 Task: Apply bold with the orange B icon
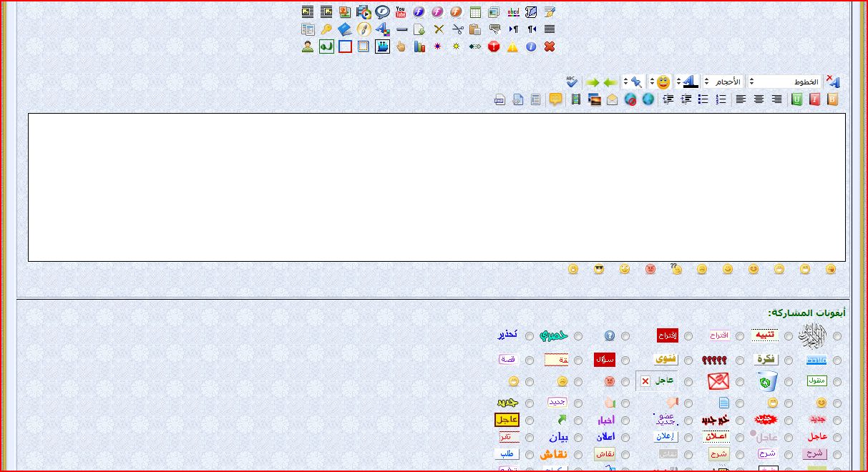832,99
